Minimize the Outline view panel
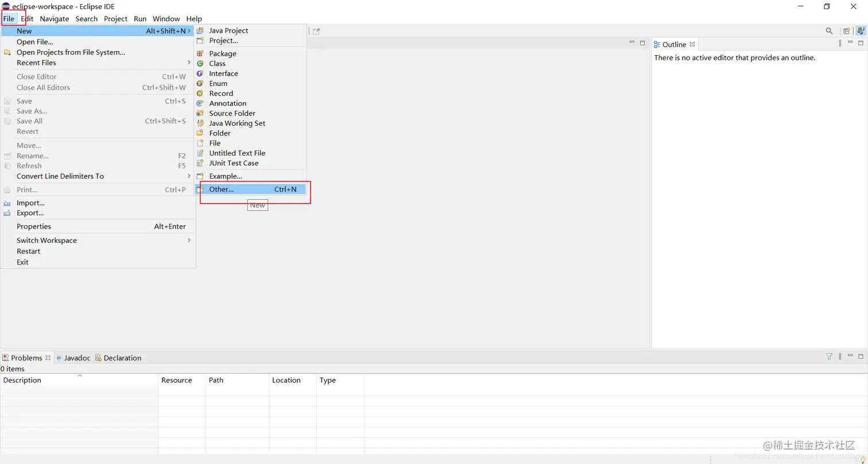This screenshot has width=868, height=464. click(850, 42)
